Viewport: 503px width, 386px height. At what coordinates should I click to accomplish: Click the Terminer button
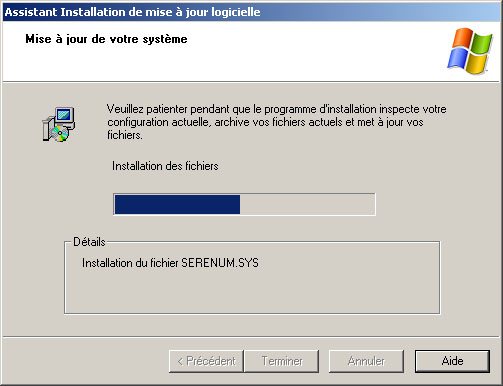(282, 361)
